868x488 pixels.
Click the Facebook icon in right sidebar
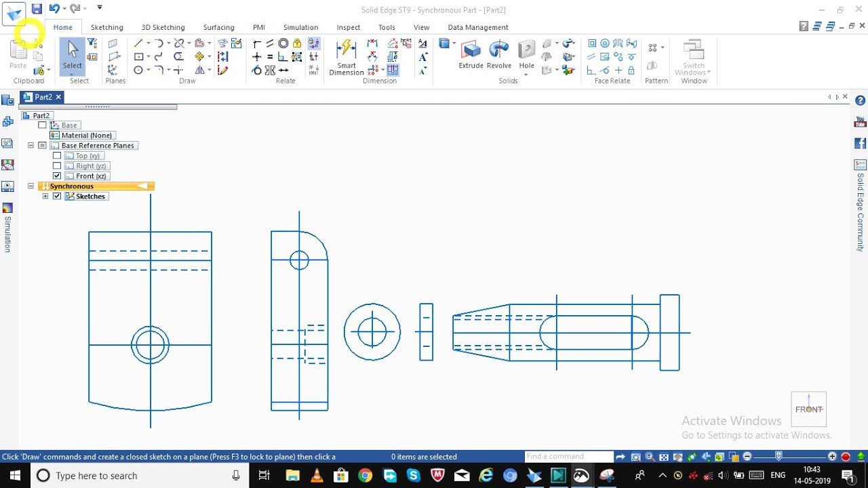coord(861,144)
